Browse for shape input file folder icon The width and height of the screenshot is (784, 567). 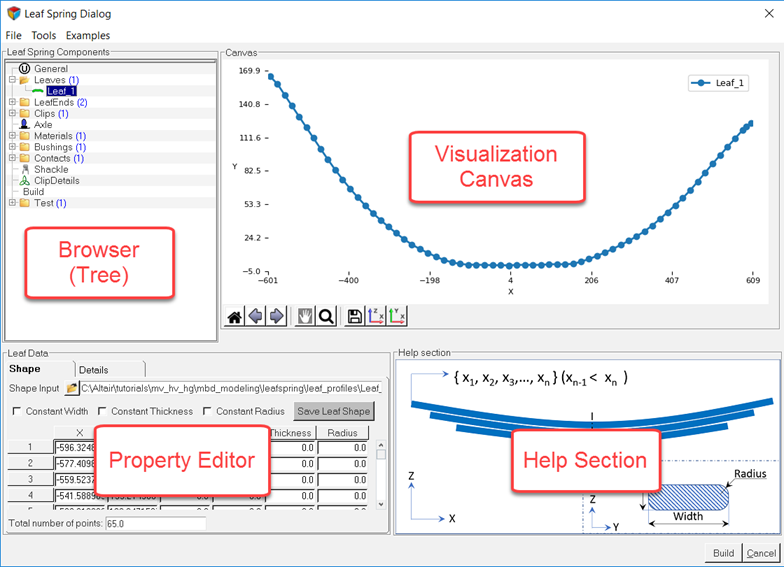[x=72, y=388]
